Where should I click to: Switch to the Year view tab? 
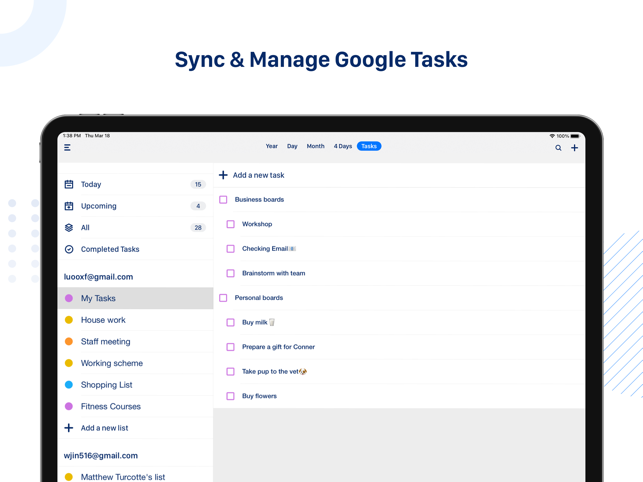[x=271, y=146]
